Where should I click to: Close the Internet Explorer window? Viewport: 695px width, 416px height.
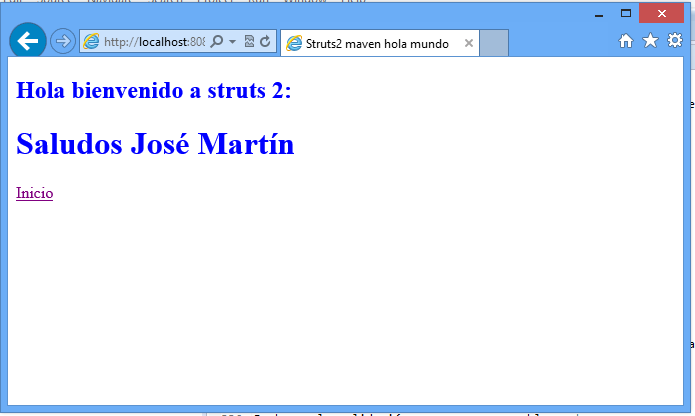click(x=661, y=13)
